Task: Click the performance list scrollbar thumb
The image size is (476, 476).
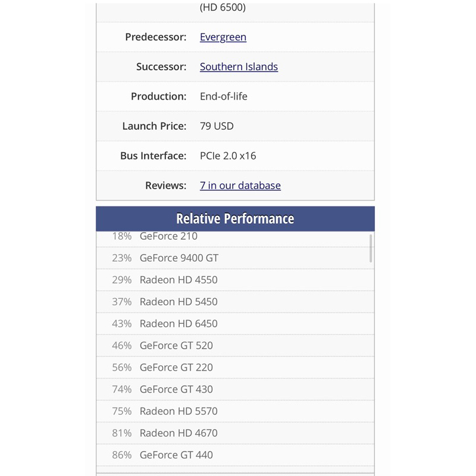Action: (371, 248)
